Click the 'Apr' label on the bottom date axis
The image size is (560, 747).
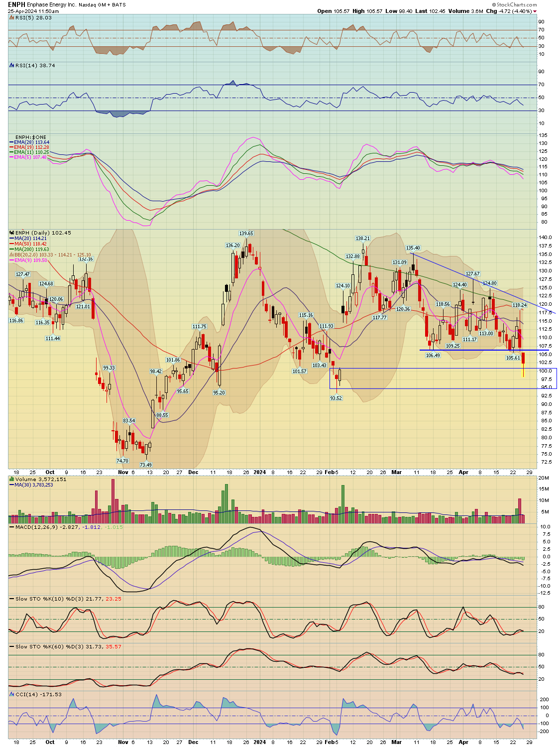(463, 742)
